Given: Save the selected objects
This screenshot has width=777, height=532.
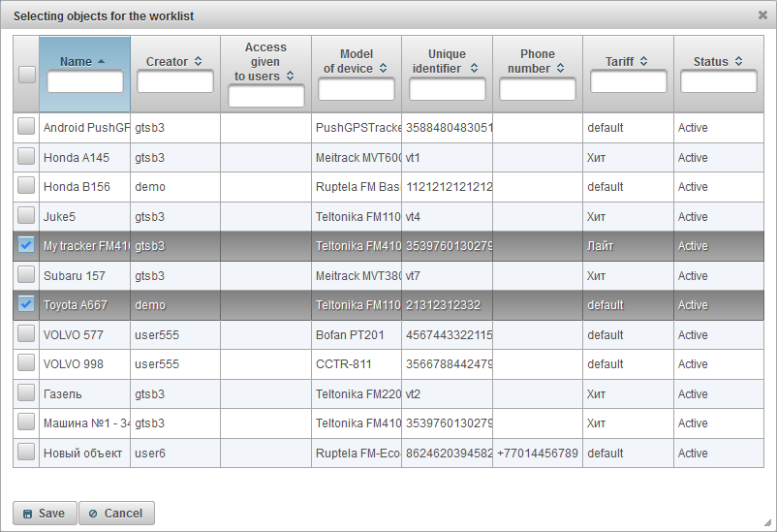Looking at the screenshot, I should click(x=44, y=514).
